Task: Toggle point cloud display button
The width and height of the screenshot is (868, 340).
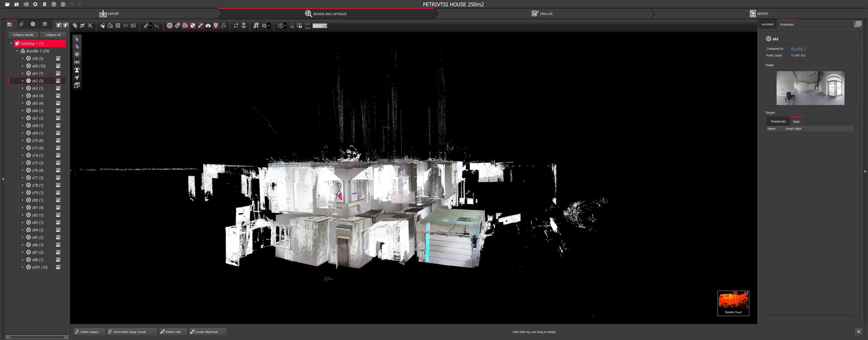Action: point(185,26)
